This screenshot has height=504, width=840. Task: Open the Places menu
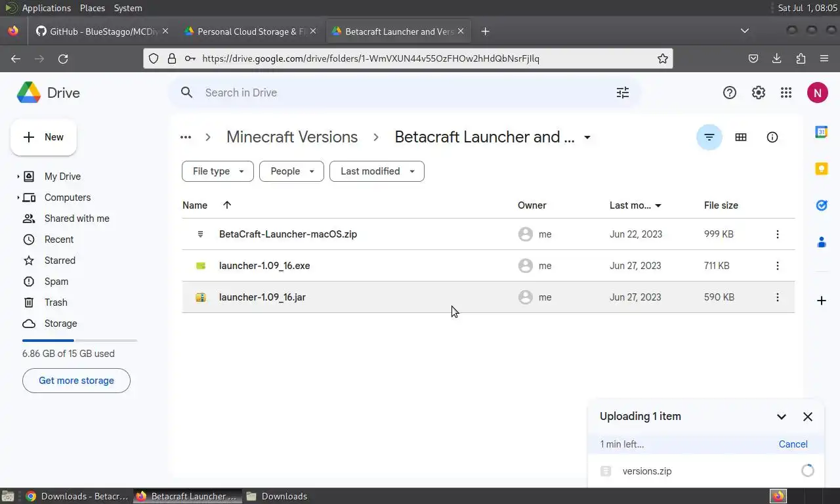pos(93,8)
